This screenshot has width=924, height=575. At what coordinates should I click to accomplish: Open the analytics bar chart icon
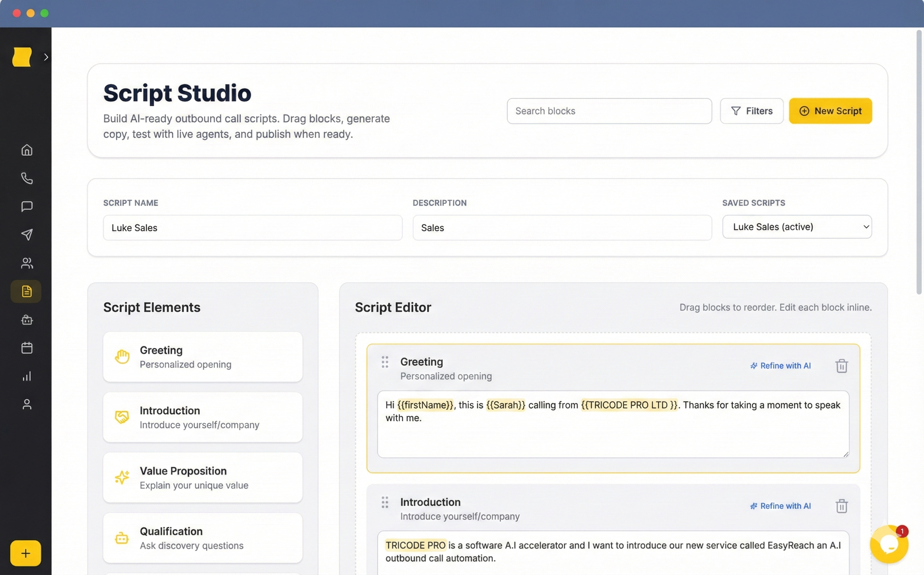26,376
